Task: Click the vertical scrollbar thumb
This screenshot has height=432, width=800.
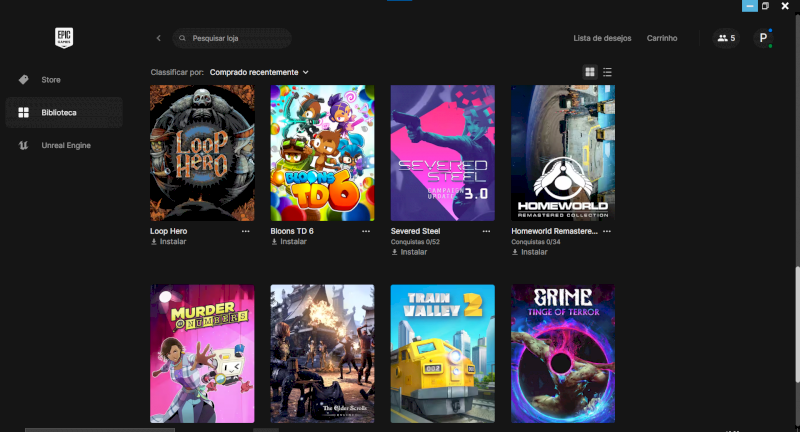Action: 797,324
